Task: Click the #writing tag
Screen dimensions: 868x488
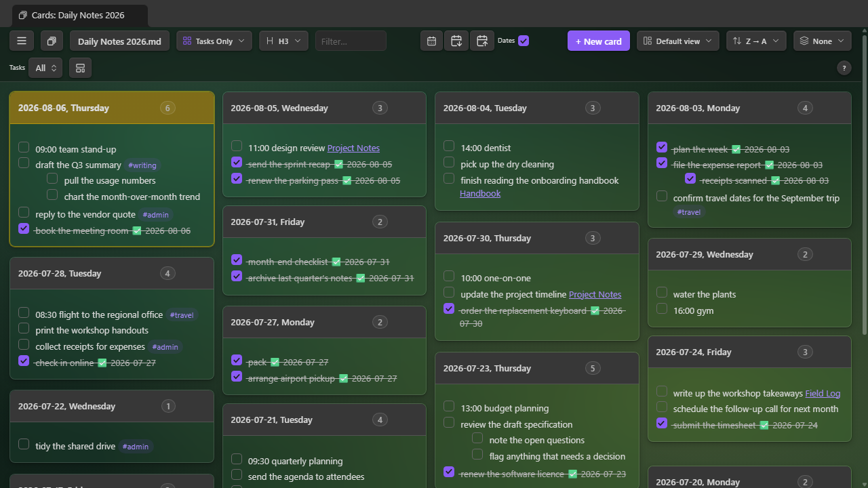Action: [142, 165]
